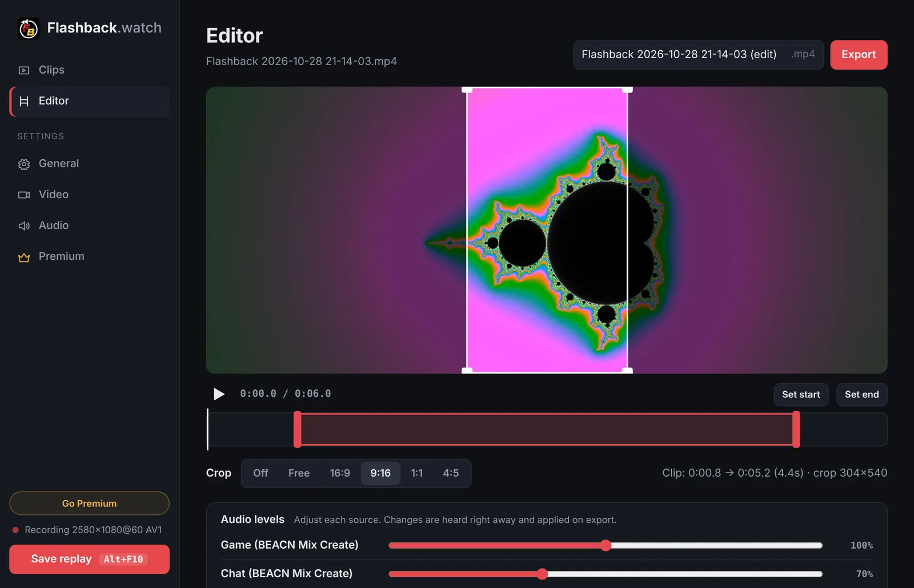Click the Chat (BEACN Mix Create) volume slider
This screenshot has width=914, height=588.
click(606, 574)
